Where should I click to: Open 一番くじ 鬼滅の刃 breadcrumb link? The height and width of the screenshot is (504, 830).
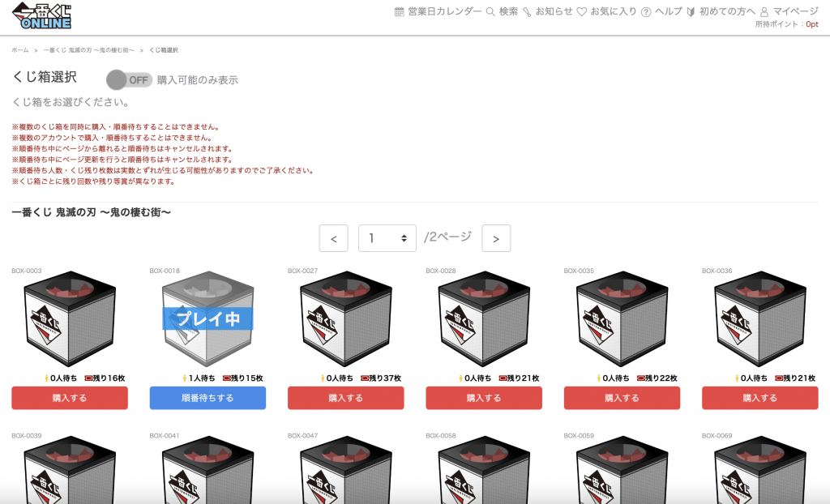pos(89,50)
